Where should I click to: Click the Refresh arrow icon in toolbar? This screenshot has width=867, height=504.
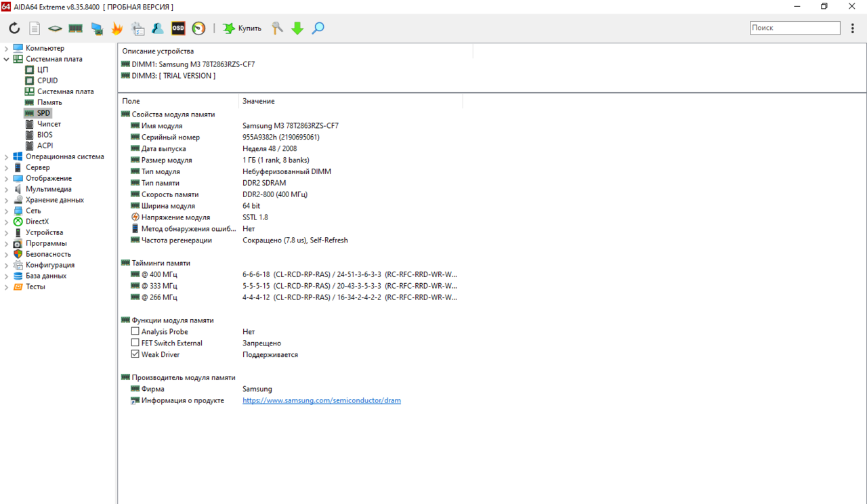[x=14, y=28]
